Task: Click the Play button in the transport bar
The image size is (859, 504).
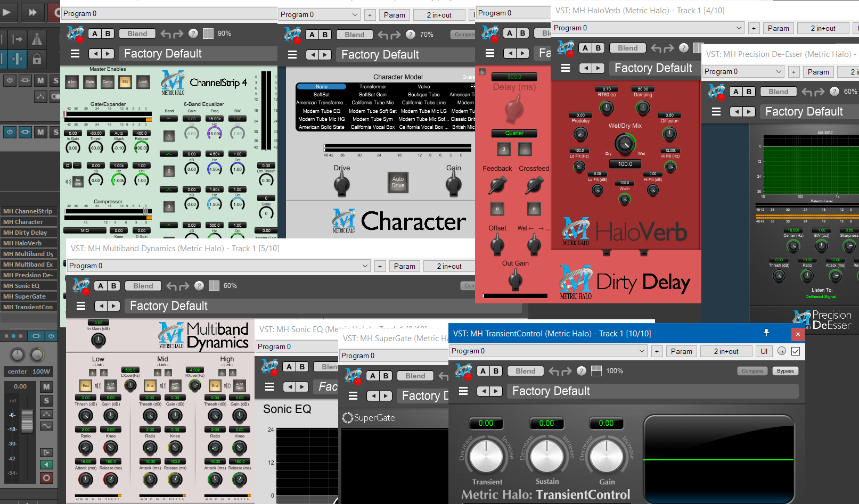Action: (7, 12)
